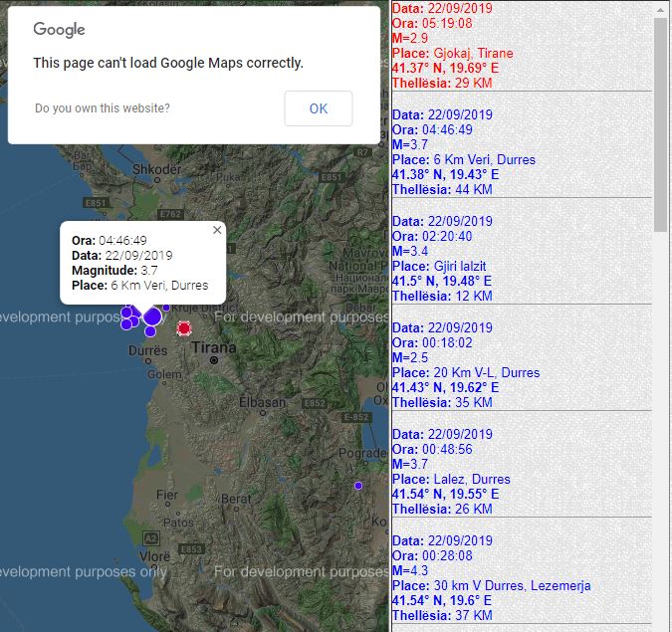Click the blue marker just above Durrës label

click(150, 331)
